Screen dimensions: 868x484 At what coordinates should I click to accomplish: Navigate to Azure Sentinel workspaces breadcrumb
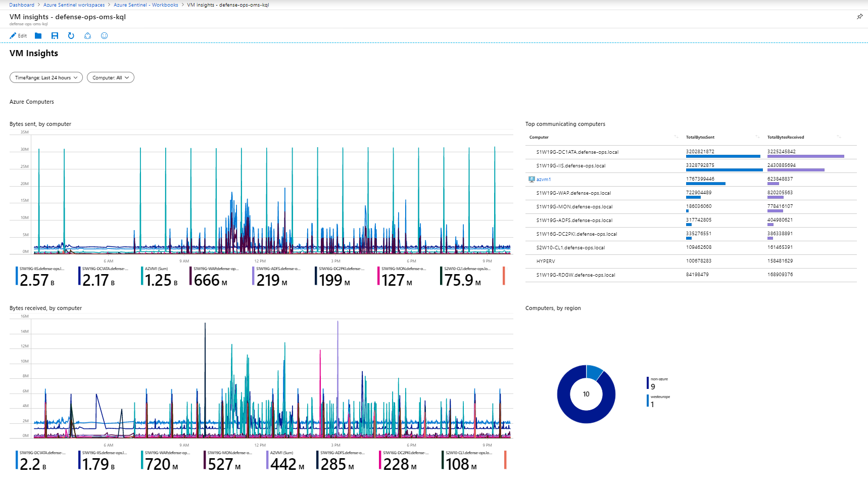(74, 5)
